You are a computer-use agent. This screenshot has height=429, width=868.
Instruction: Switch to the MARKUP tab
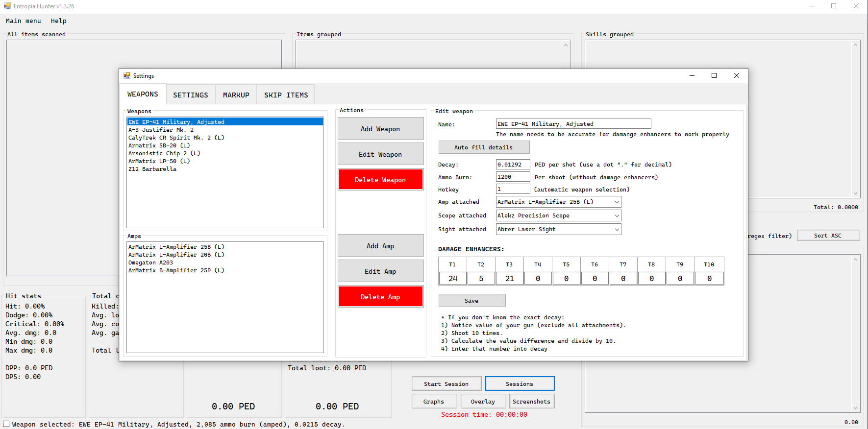pos(236,95)
